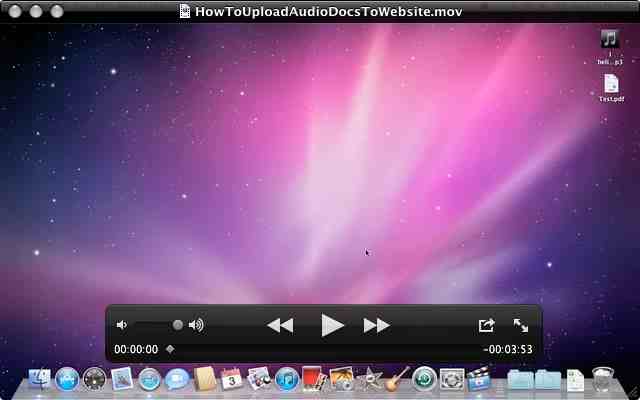Image resolution: width=640 pixels, height=400 pixels.
Task: Open the clapperboard app icon in the Dock
Action: pyautogui.click(x=479, y=377)
